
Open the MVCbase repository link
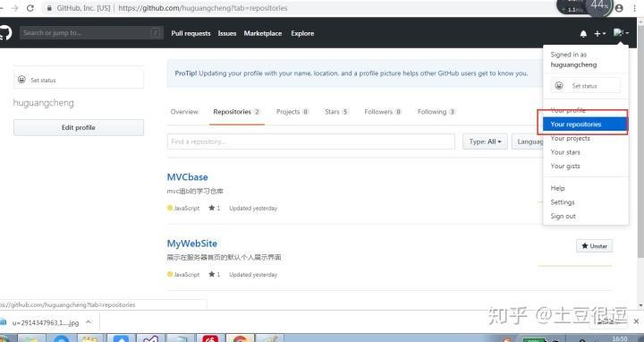[x=187, y=177]
